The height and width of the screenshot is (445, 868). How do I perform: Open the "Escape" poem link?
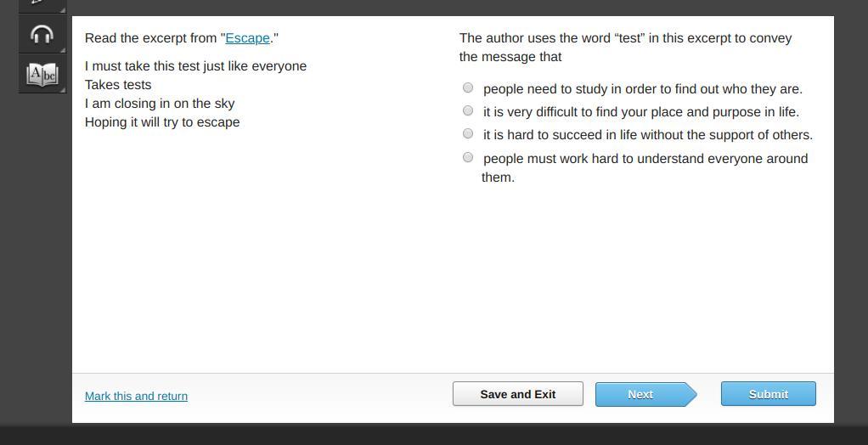pyautogui.click(x=247, y=38)
